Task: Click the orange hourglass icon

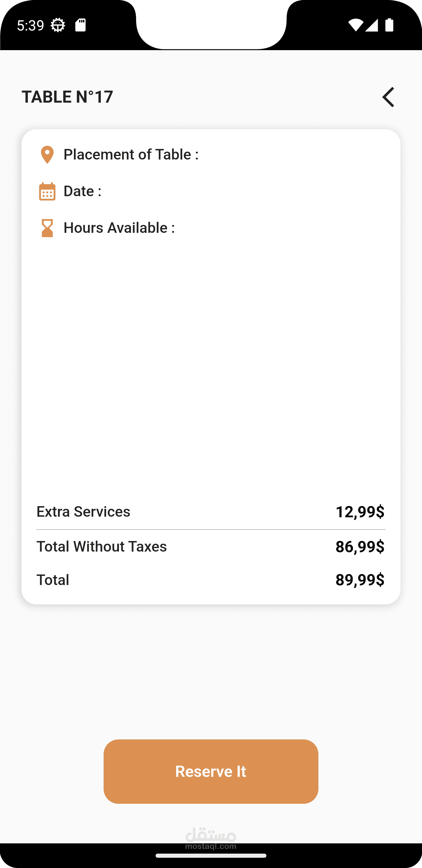Action: [x=47, y=228]
